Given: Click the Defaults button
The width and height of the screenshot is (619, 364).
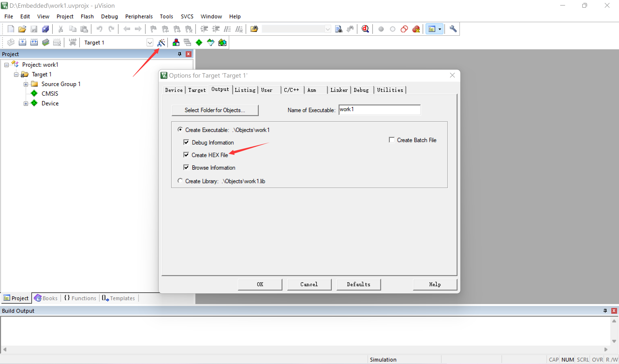Looking at the screenshot, I should [x=358, y=284].
